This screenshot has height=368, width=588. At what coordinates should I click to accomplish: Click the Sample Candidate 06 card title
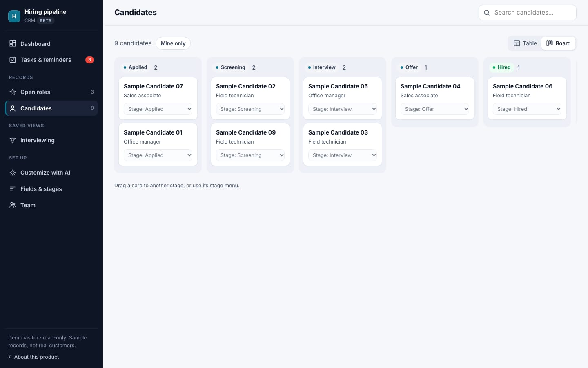[x=523, y=86]
